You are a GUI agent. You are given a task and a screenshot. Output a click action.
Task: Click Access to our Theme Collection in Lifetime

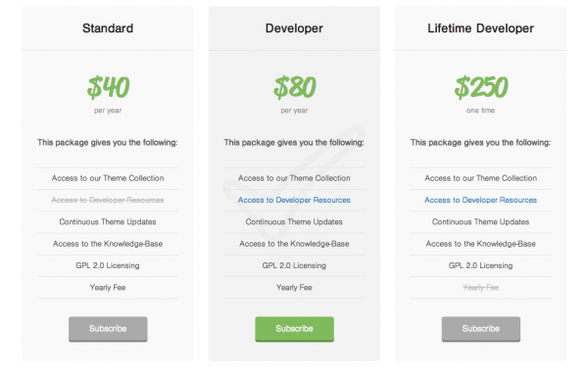point(480,178)
